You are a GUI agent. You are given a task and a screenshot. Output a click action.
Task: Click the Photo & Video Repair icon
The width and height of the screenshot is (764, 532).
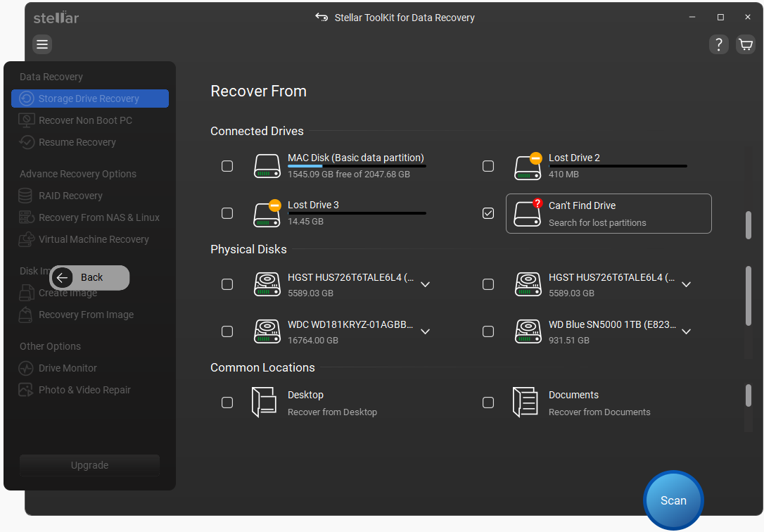25,390
